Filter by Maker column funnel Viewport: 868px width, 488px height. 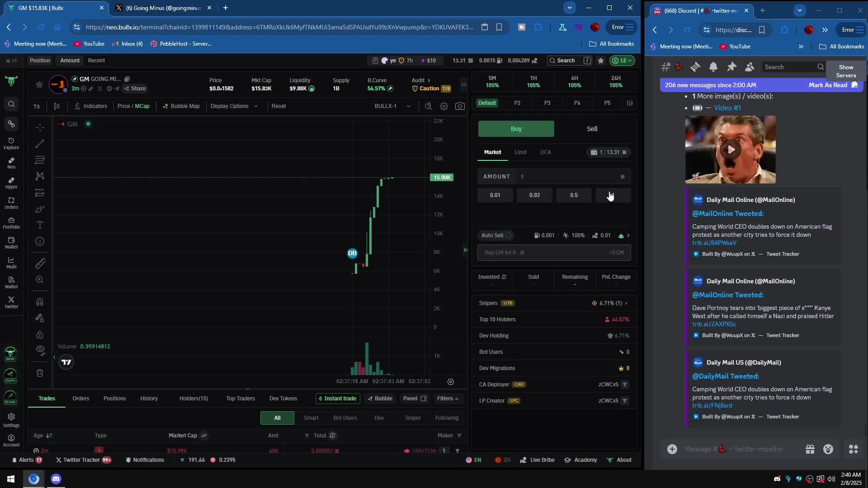pos(459,436)
